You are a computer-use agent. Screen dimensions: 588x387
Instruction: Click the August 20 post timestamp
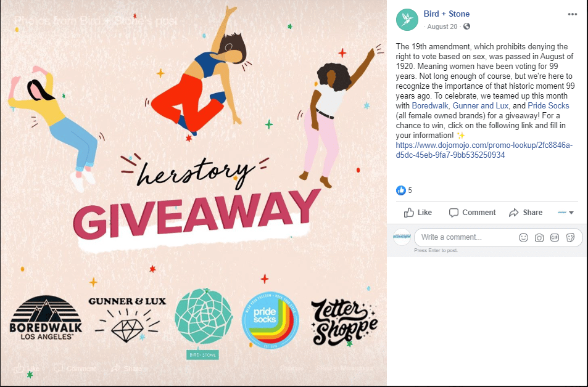442,26
